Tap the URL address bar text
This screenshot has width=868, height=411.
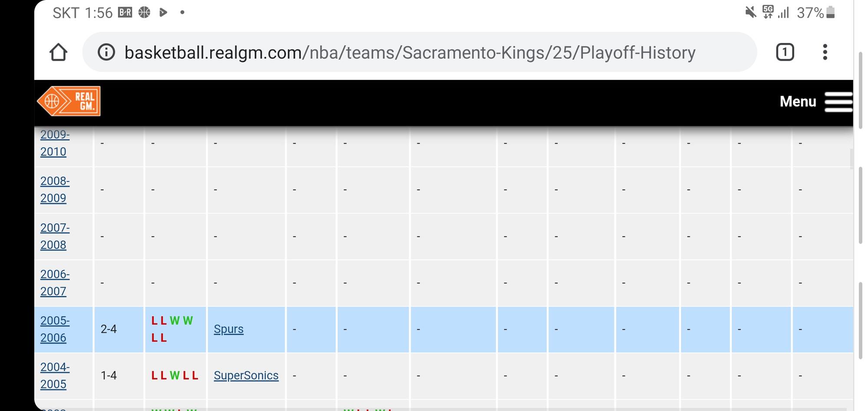coord(409,53)
